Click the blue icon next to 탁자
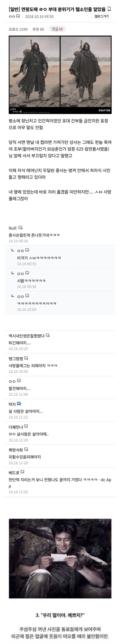 (x=19, y=404)
